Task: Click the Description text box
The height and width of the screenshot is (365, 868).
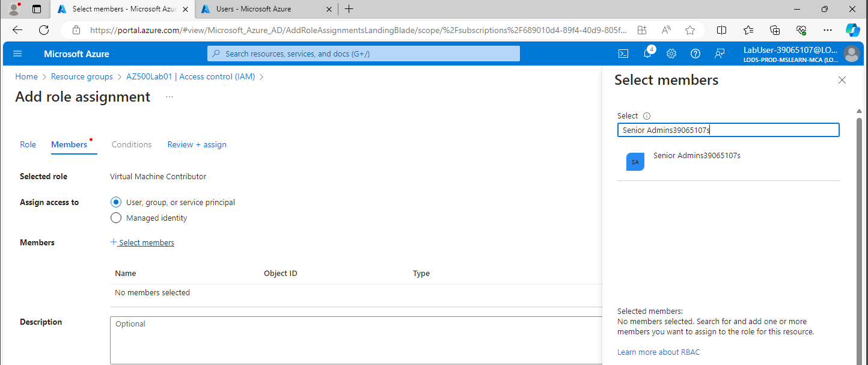Action: [x=356, y=340]
